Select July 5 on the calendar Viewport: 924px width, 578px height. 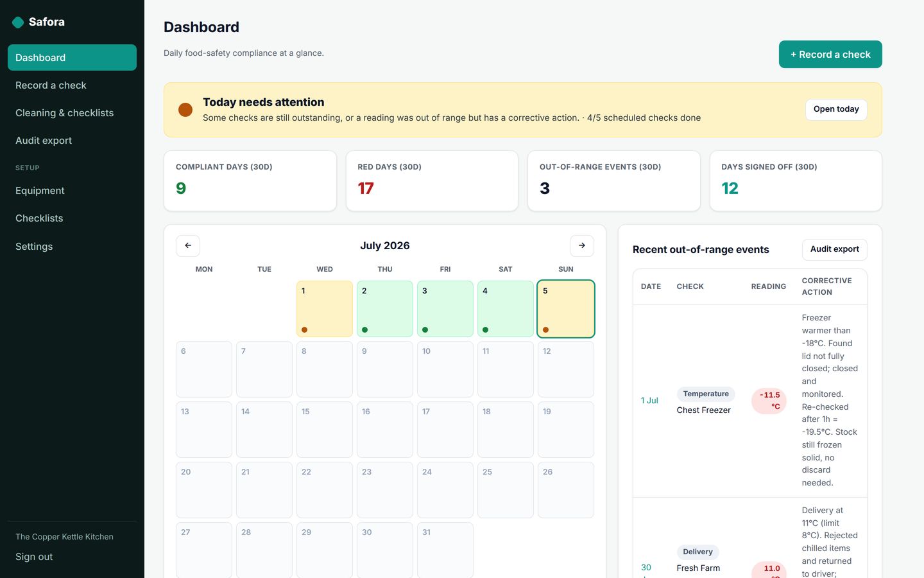tap(566, 309)
